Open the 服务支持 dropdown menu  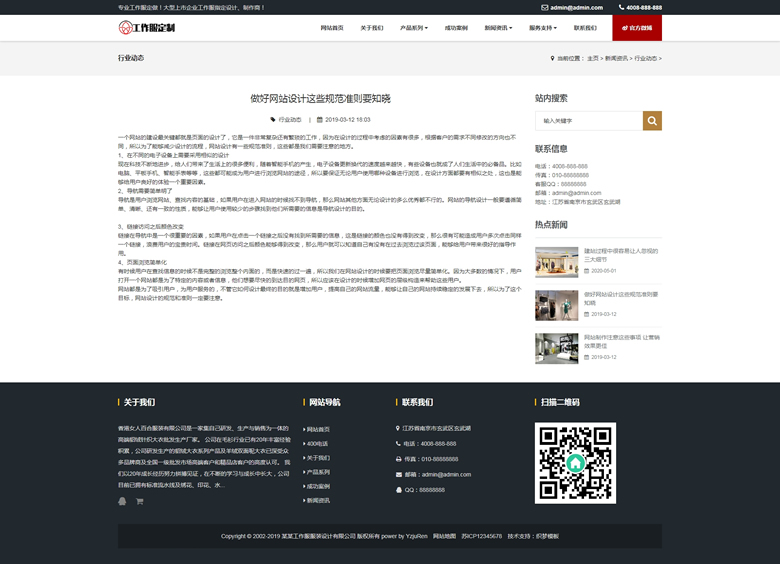tap(545, 28)
